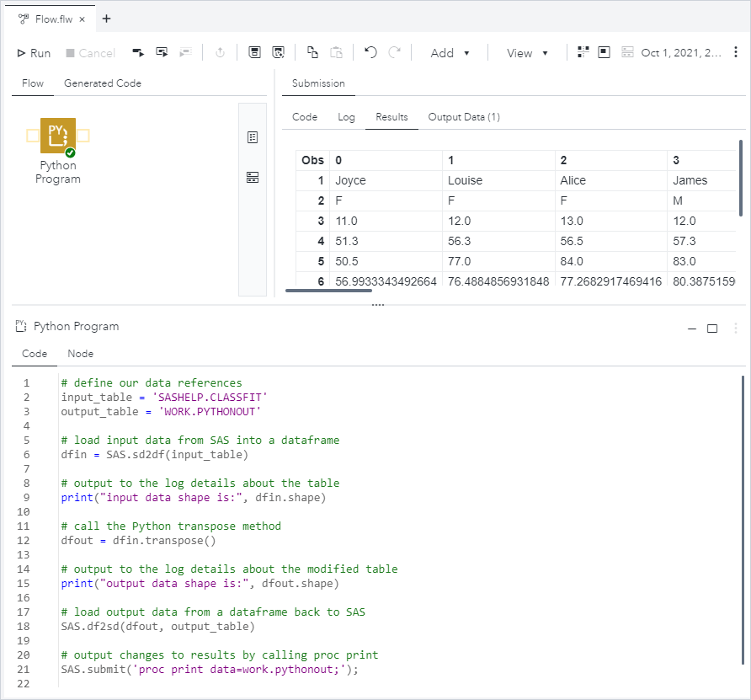Click the Save As icon in the toolbar

click(279, 52)
